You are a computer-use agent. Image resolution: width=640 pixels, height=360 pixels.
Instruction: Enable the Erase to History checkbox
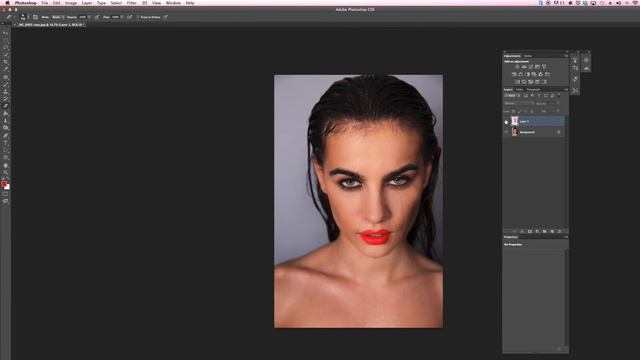pos(138,17)
